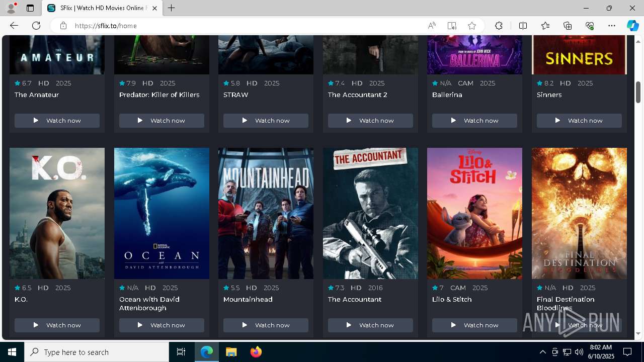Open the Read aloud icon
The width and height of the screenshot is (644, 362).
click(432, 26)
